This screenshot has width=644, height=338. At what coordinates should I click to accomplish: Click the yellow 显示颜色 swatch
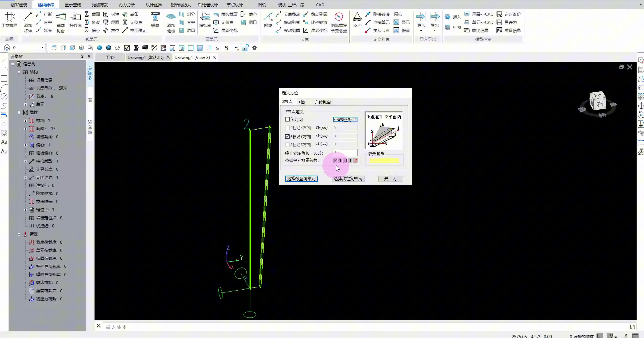pyautogui.click(x=384, y=161)
